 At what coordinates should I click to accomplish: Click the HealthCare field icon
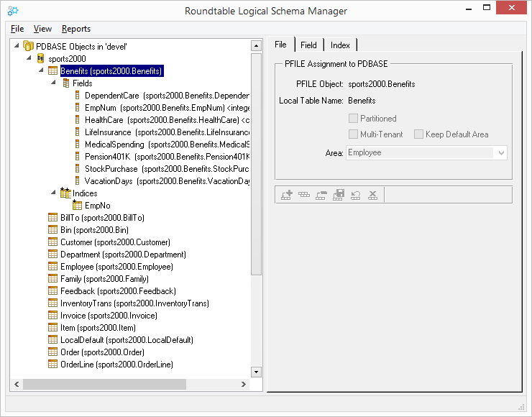point(78,119)
